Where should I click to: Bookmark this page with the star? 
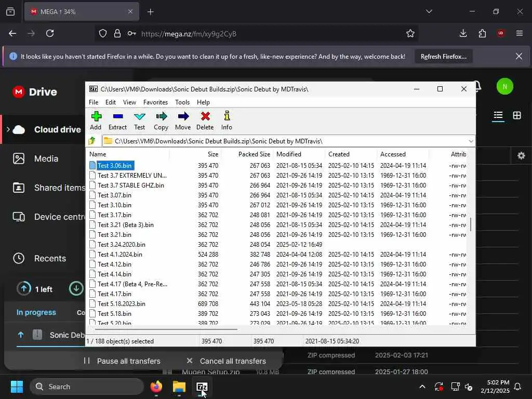[x=410, y=33]
